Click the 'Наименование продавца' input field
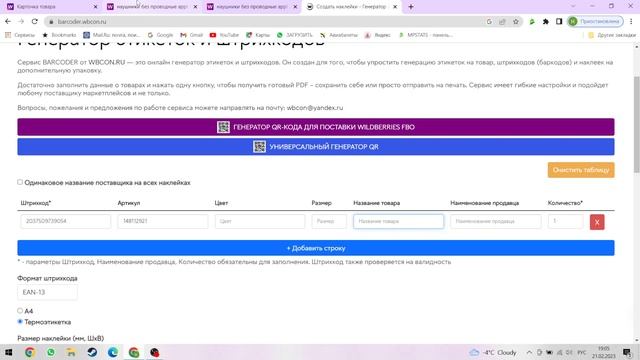 pyautogui.click(x=496, y=221)
